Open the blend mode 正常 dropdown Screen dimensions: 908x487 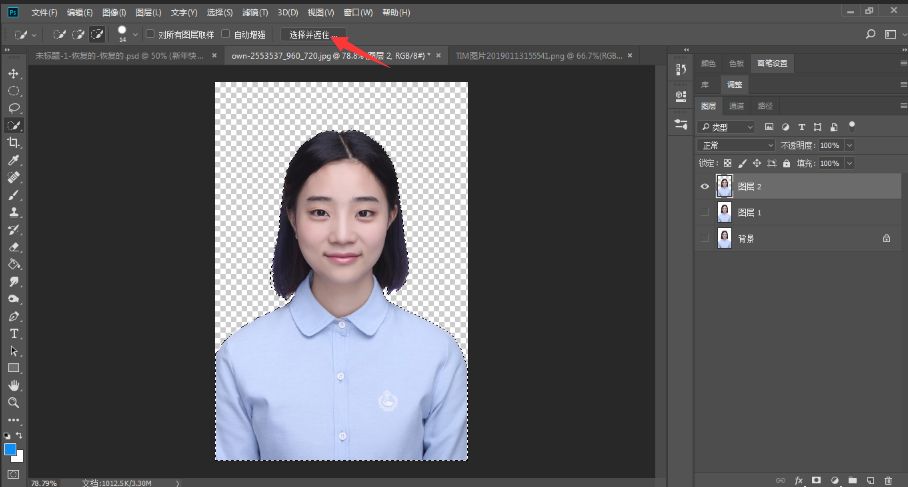[x=736, y=145]
